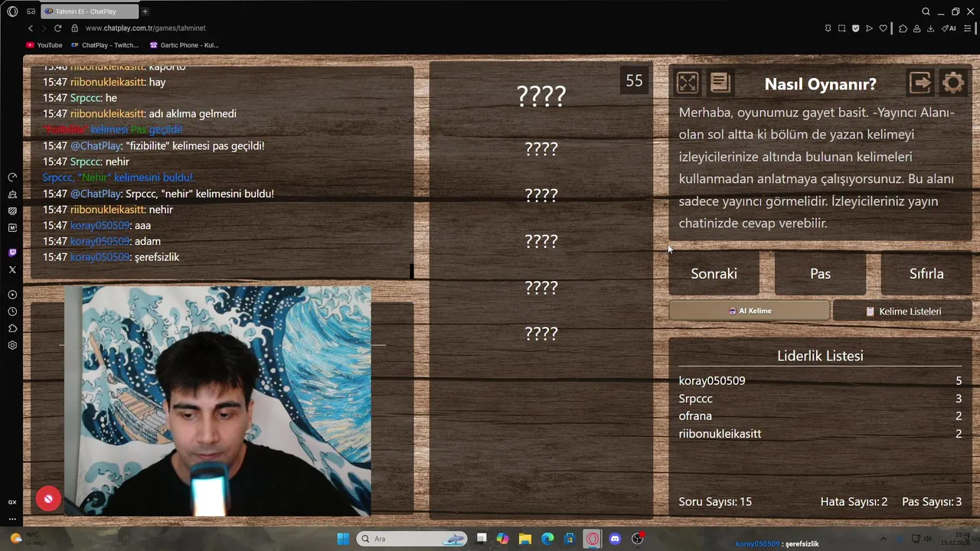
Task: Select riibonukleikasitt in the leaderboard
Action: click(720, 433)
